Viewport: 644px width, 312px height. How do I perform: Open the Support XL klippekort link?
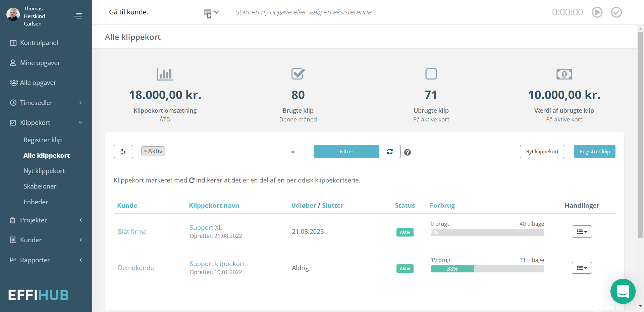206,227
